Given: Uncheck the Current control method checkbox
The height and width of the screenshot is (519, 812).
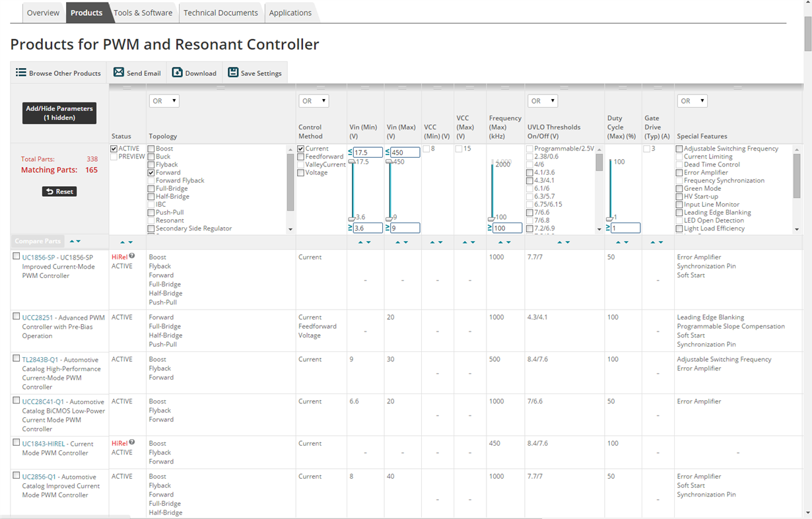Looking at the screenshot, I should [x=301, y=149].
